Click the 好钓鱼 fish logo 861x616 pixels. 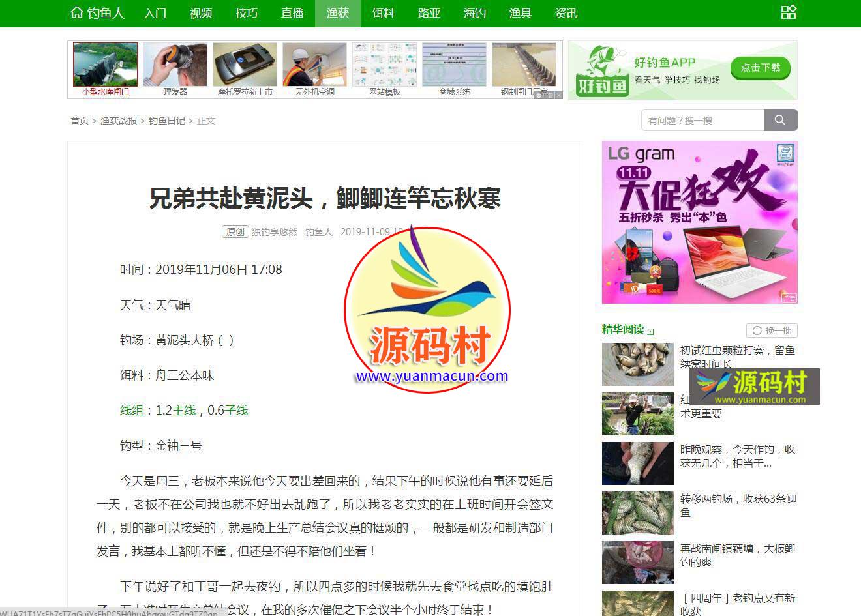pos(601,70)
